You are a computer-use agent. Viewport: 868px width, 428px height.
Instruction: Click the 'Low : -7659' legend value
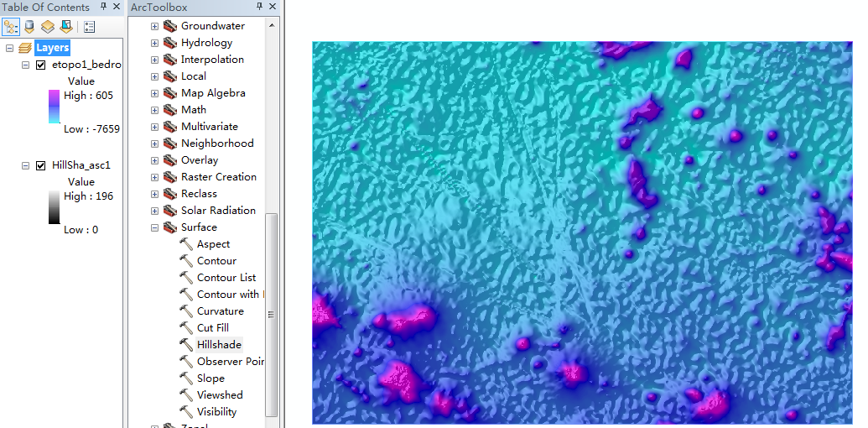pos(91,129)
